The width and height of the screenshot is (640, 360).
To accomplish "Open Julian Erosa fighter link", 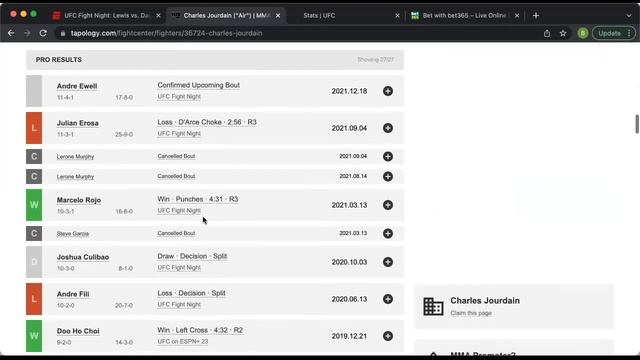I will tap(78, 123).
